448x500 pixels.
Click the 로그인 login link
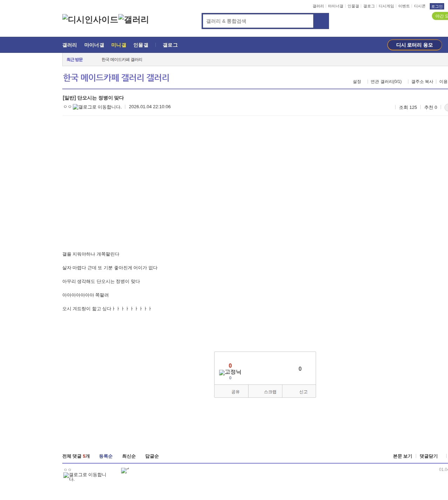[x=436, y=6]
